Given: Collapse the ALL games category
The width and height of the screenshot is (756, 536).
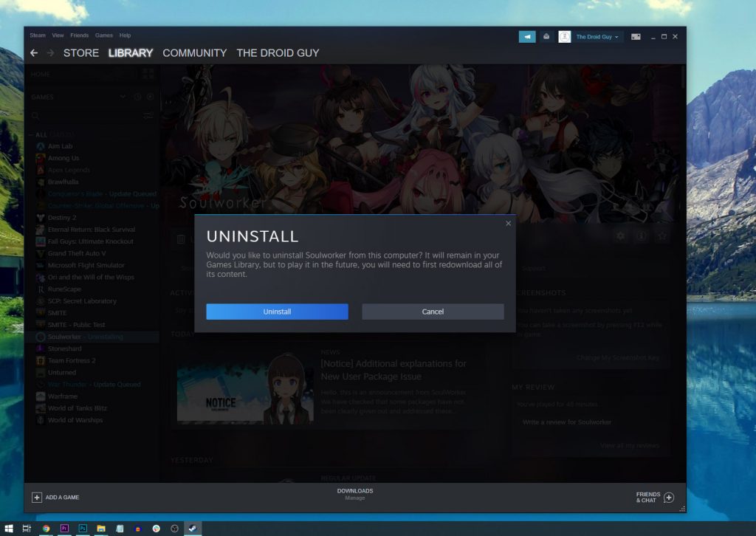Looking at the screenshot, I should [30, 135].
